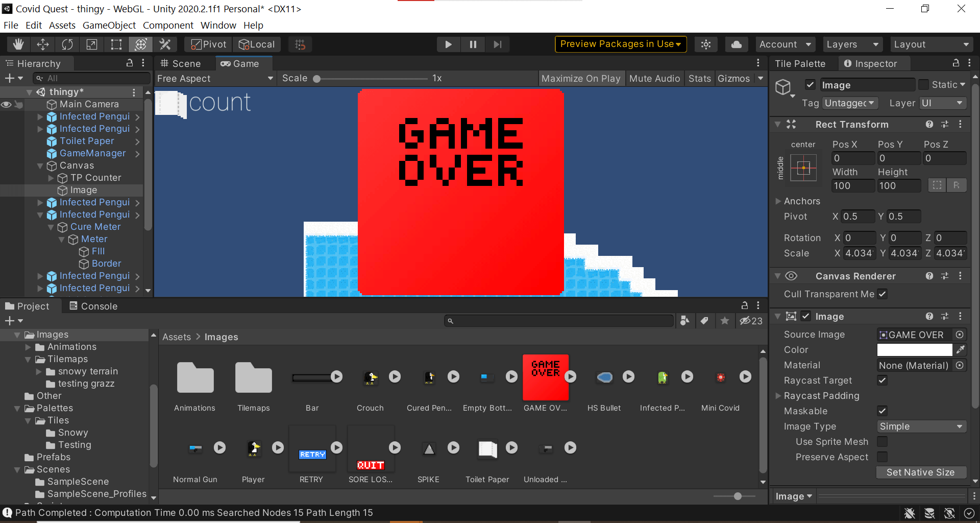Toggle Raycast Target
The height and width of the screenshot is (523, 980).
coord(882,381)
